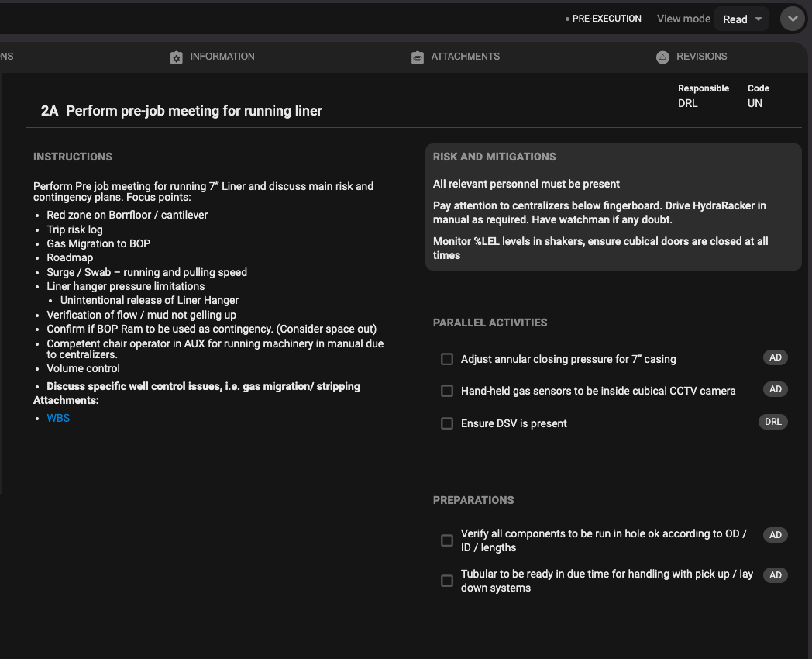Switch to the Attachments tab

[x=465, y=57]
